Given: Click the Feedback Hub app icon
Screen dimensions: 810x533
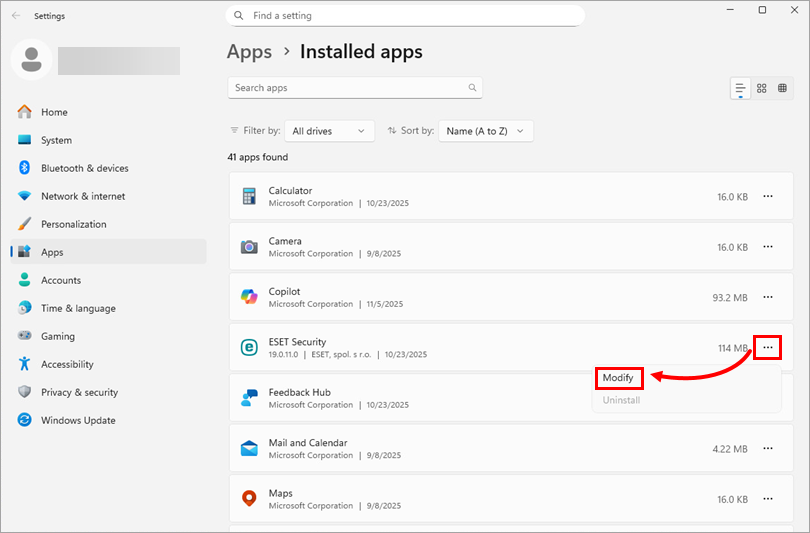Looking at the screenshot, I should [x=249, y=398].
